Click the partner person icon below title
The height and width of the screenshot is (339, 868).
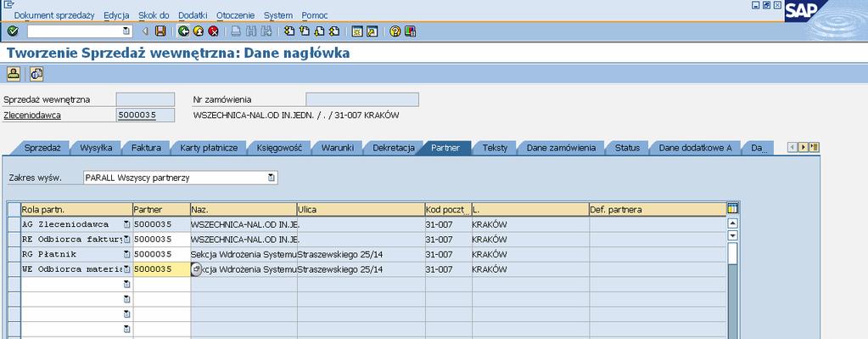point(14,73)
